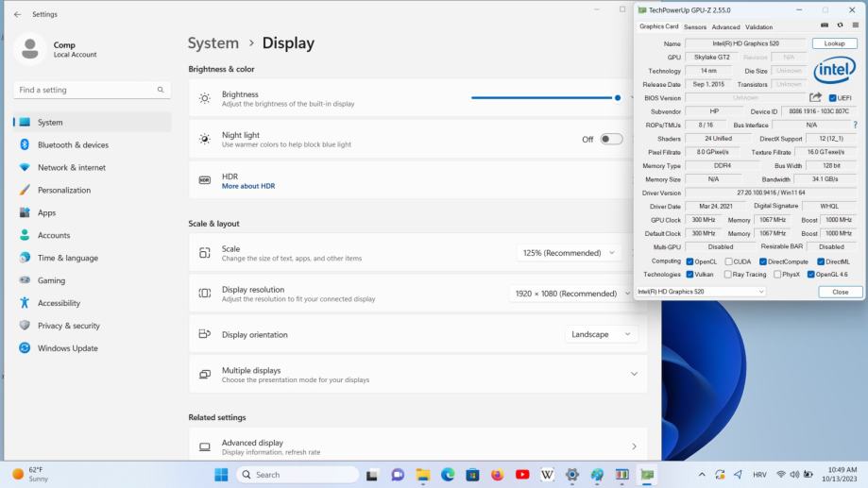The height and width of the screenshot is (488, 868).
Task: Switch to the Sensors tab
Action: pyautogui.click(x=695, y=26)
